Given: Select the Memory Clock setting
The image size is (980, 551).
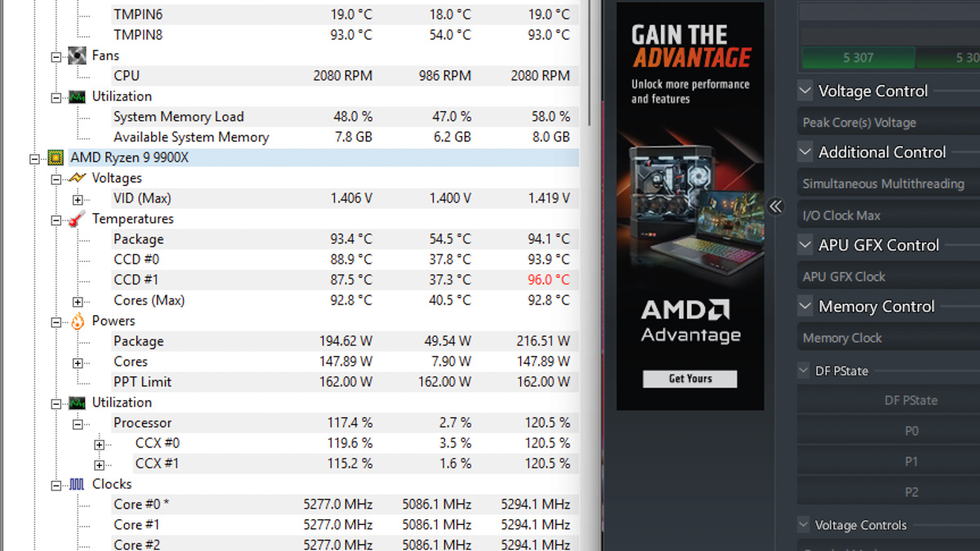Looking at the screenshot, I should (889, 338).
